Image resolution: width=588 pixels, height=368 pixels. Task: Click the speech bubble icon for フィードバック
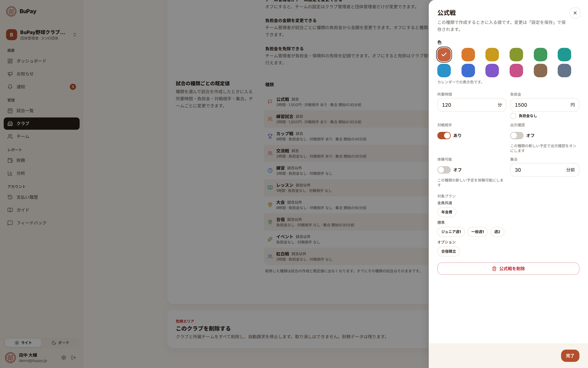tap(10, 223)
